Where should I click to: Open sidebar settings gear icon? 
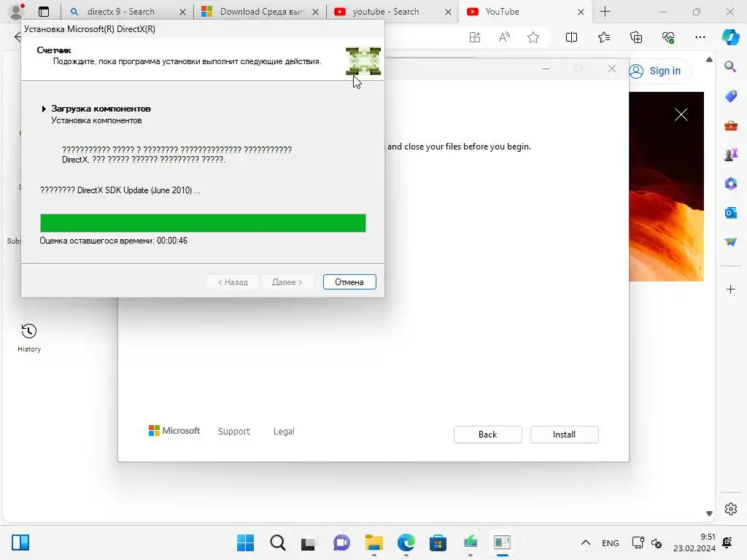tap(730, 509)
